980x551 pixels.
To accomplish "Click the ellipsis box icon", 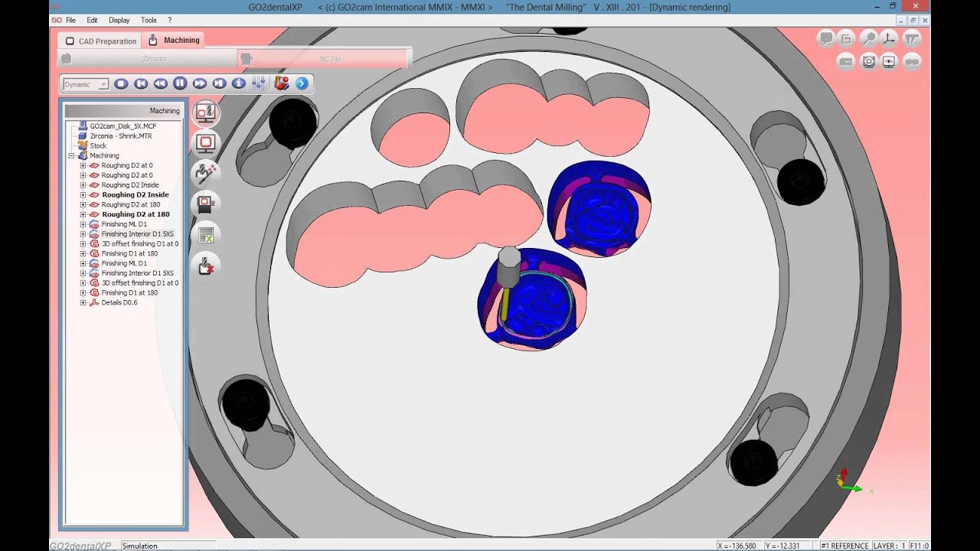I will point(846,62).
